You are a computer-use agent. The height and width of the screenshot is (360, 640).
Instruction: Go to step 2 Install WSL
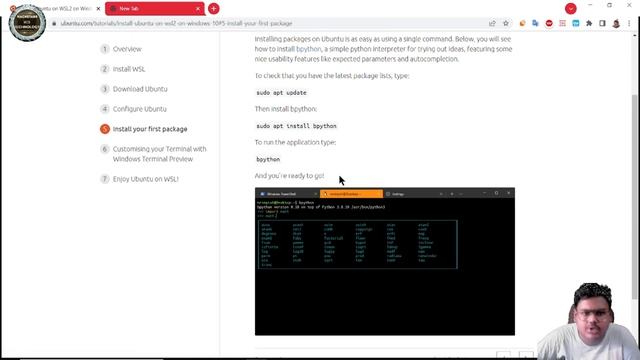129,69
